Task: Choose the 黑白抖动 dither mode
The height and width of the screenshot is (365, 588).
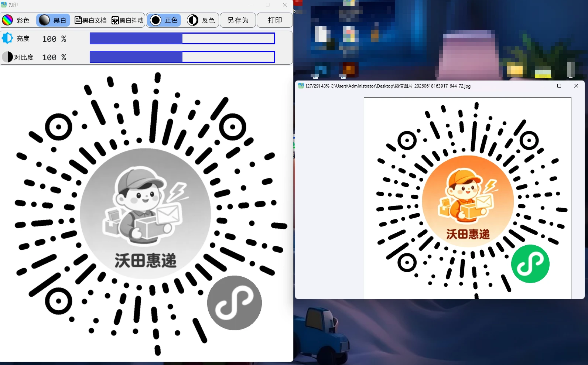Action: [127, 20]
